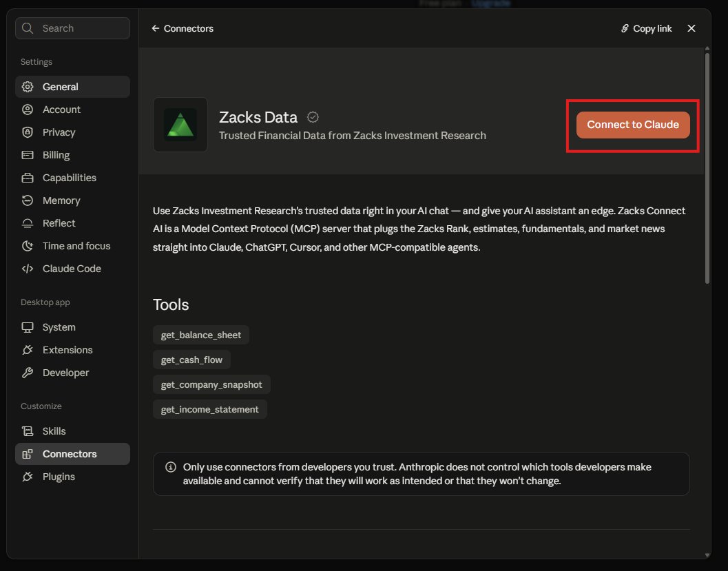The image size is (728, 571).
Task: Click the Zacks Data green triangle logo
Action: (180, 125)
